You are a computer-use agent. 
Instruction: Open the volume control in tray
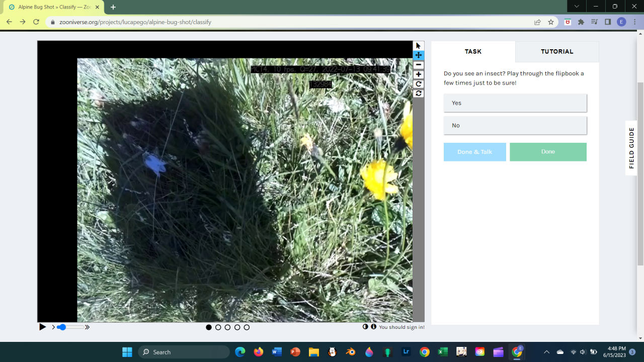[583, 352]
